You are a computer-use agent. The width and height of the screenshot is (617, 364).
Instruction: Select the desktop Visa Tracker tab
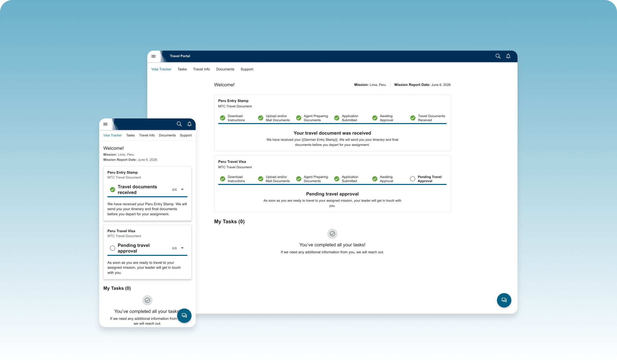[161, 69]
